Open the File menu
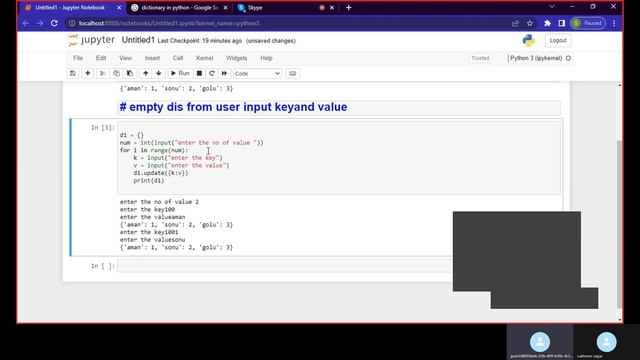Image resolution: width=640 pixels, height=360 pixels. pos(78,58)
